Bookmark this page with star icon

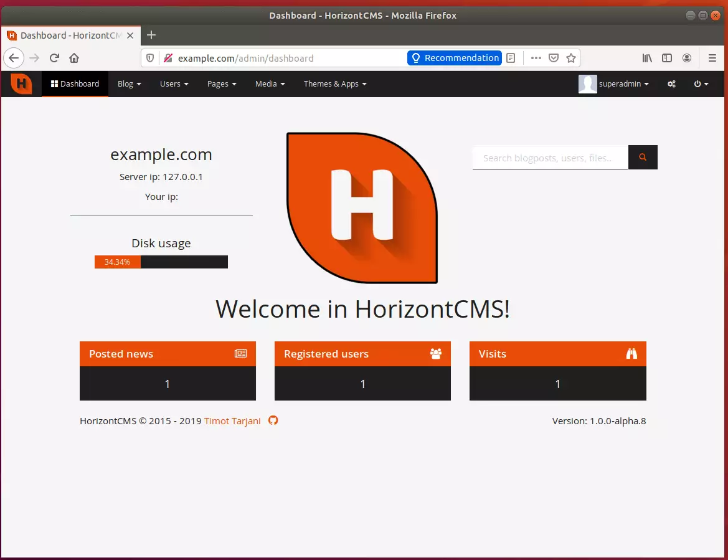571,58
